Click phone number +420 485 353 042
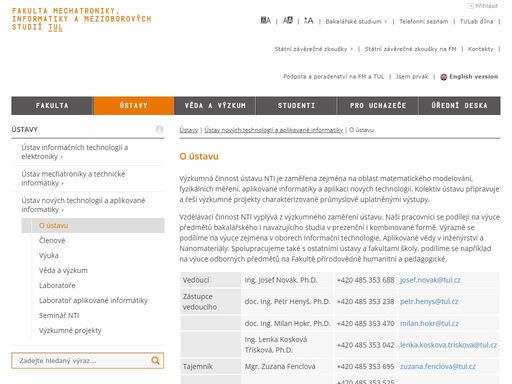Image resolution: width=512 pixels, height=384 pixels. tap(365, 345)
